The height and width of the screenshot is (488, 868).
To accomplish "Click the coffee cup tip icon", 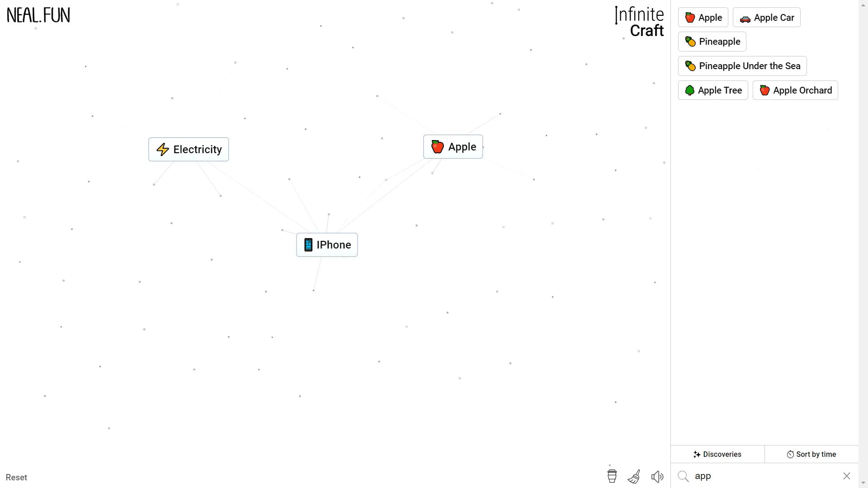I will coord(612,475).
